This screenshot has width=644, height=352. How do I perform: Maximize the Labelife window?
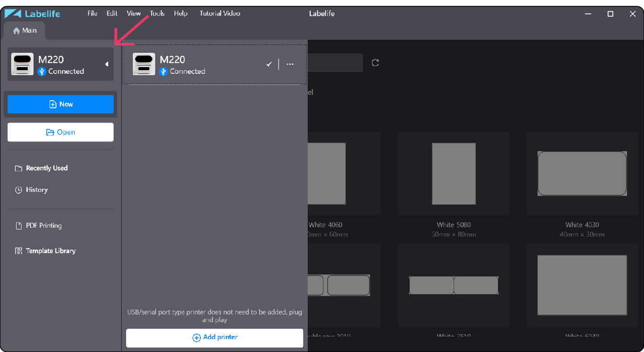click(610, 14)
